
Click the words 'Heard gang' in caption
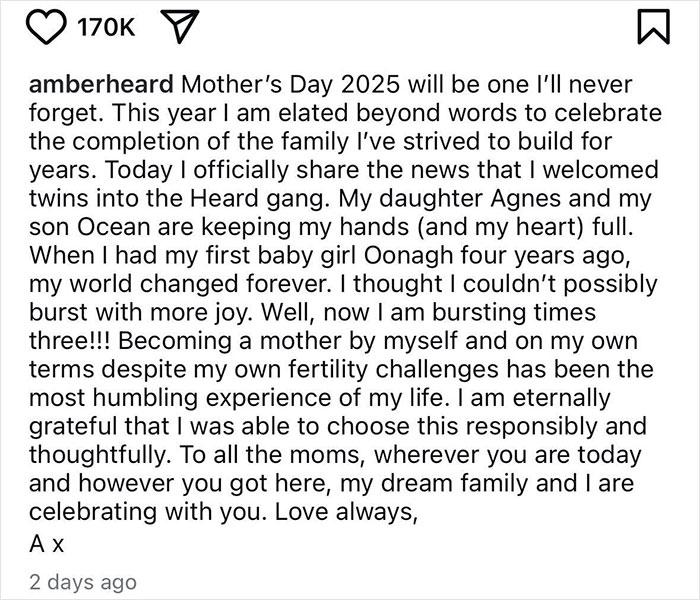click(x=258, y=199)
